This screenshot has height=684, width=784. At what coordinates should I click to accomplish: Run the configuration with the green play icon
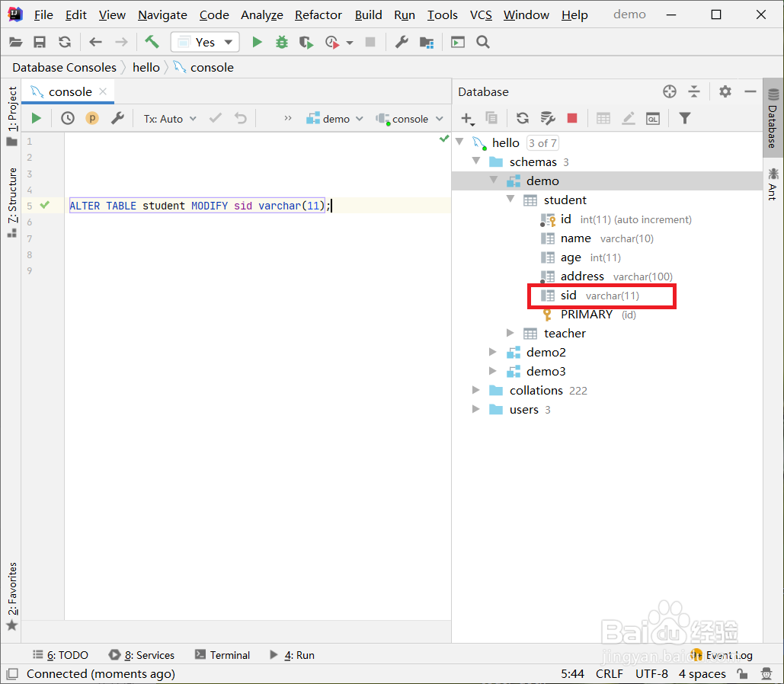tap(257, 42)
